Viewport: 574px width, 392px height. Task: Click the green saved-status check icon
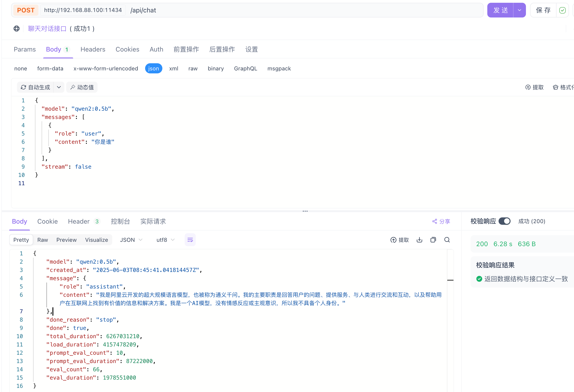[x=563, y=10]
